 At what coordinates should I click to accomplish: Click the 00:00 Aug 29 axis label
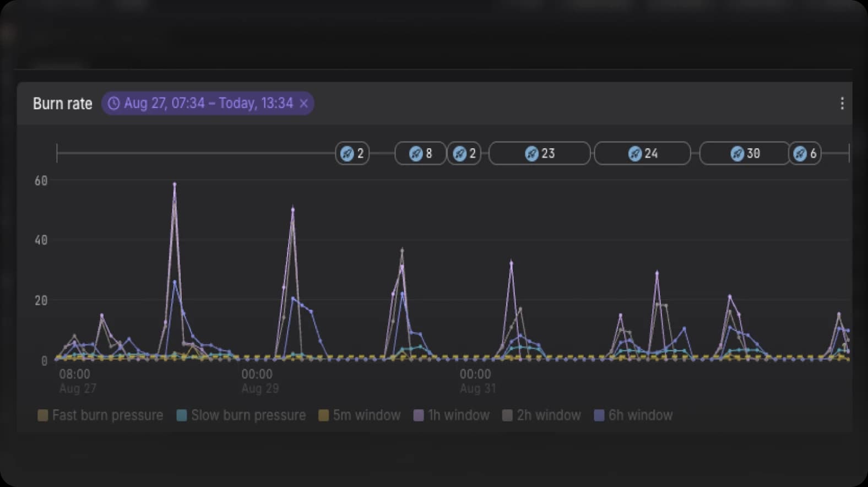tap(259, 381)
